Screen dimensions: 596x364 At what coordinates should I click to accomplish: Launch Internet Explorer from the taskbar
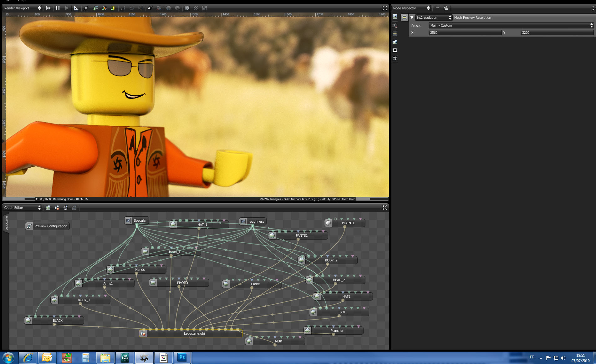tap(28, 358)
